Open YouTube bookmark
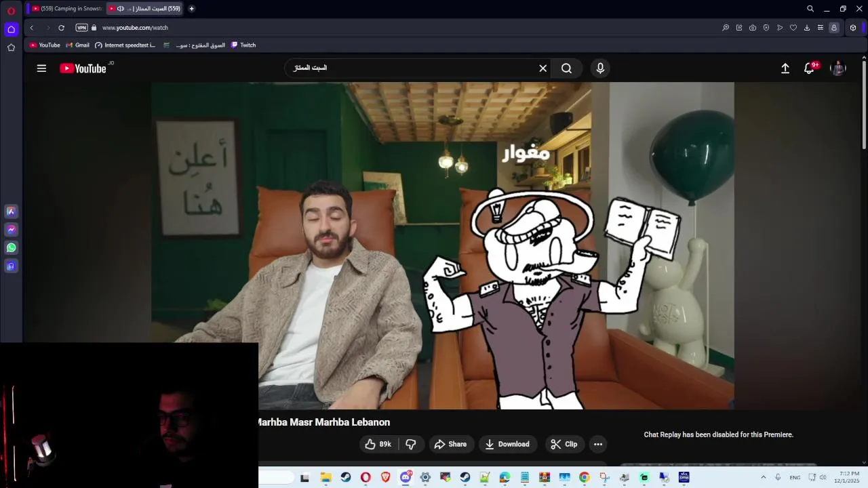Viewport: 868px width, 488px height. click(45, 45)
